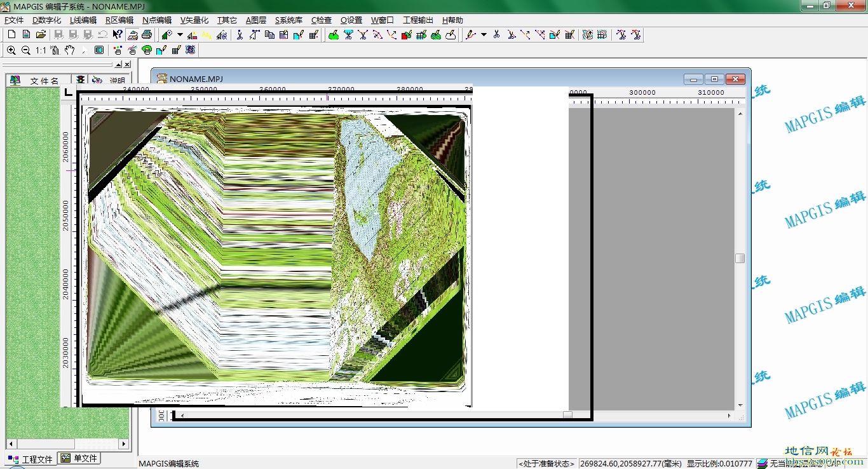Click 处于准备状态 status text
868x469 pixels.
(546, 463)
